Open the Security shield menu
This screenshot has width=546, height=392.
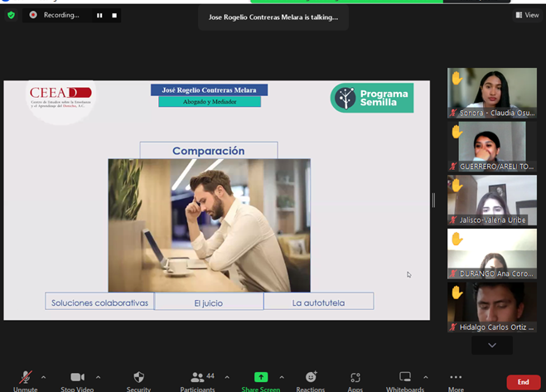[138, 381]
